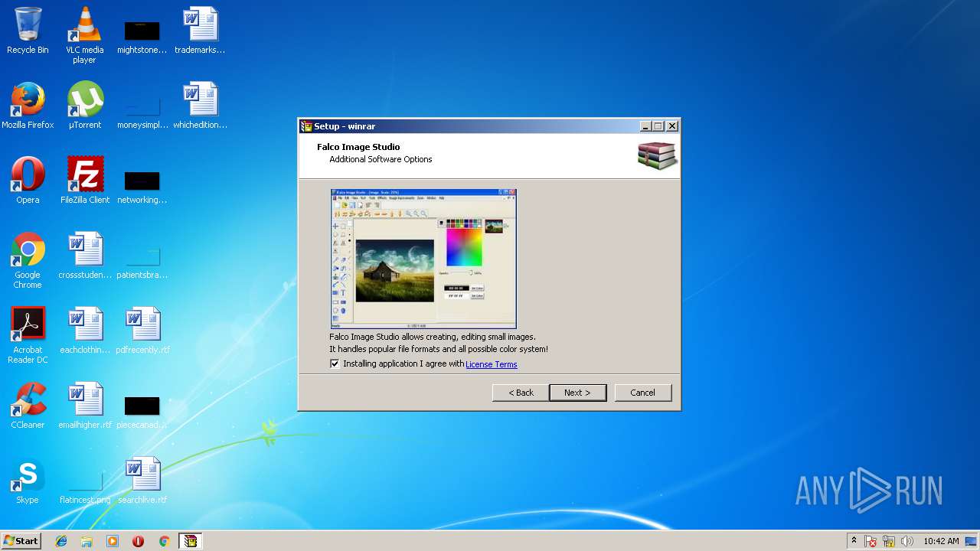Open Windows Explorer from the taskbar
This screenshot has height=551, width=980.
pos(87,541)
